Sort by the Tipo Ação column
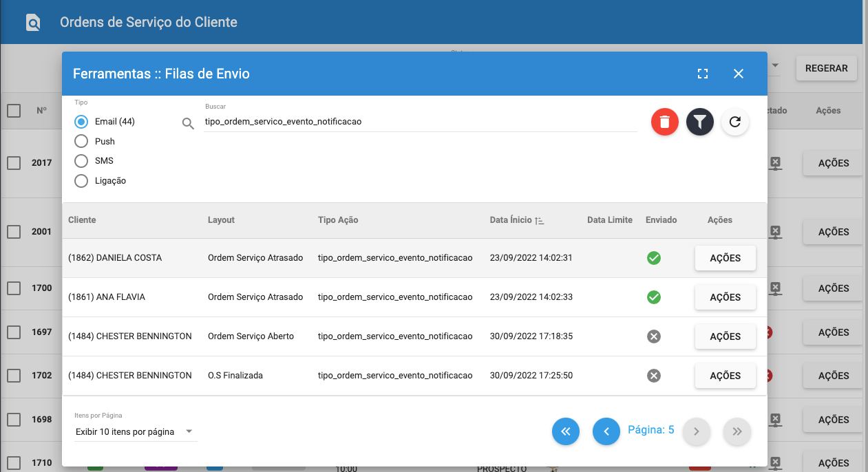868x472 pixels. click(x=337, y=220)
